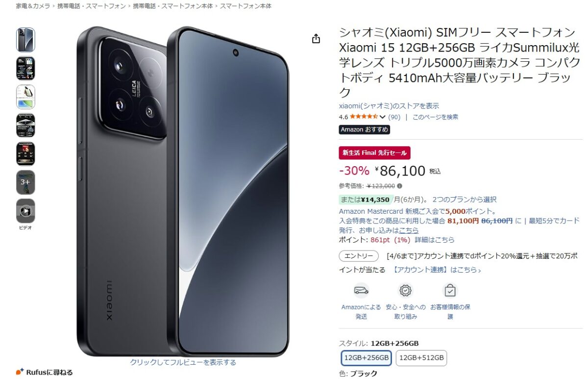Screen dimensions: 588x379
Task: Open the xiaomi(シャオミ)のストアを表示 link
Action: pyautogui.click(x=389, y=105)
